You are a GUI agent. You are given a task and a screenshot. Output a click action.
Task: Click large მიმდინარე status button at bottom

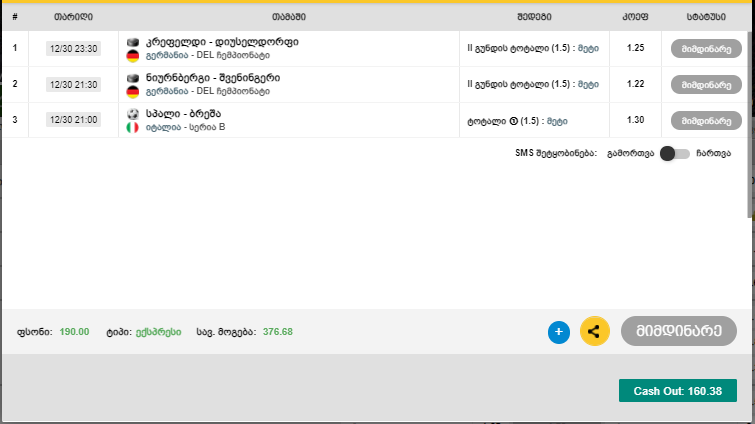click(678, 331)
